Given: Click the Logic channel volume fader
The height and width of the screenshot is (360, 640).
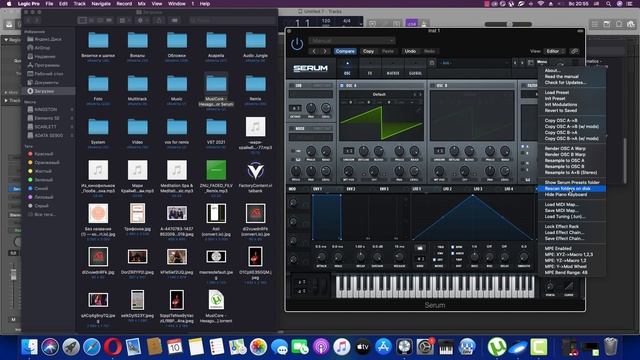Looking at the screenshot, I should coord(13,275).
